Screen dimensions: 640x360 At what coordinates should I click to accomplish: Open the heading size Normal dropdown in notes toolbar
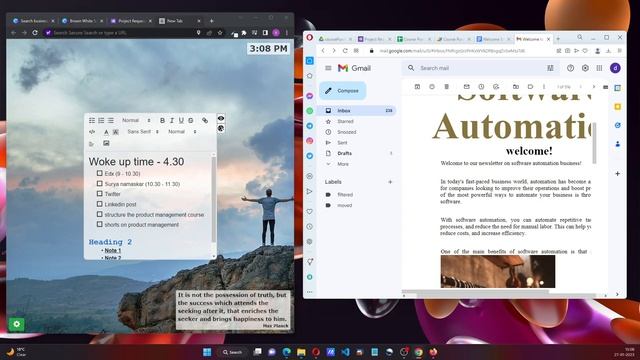pos(136,120)
